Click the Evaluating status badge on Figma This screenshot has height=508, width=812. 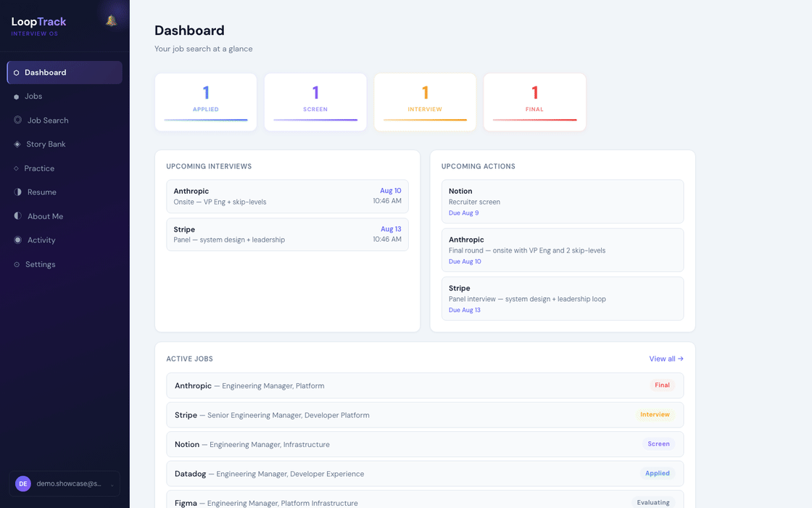653,502
